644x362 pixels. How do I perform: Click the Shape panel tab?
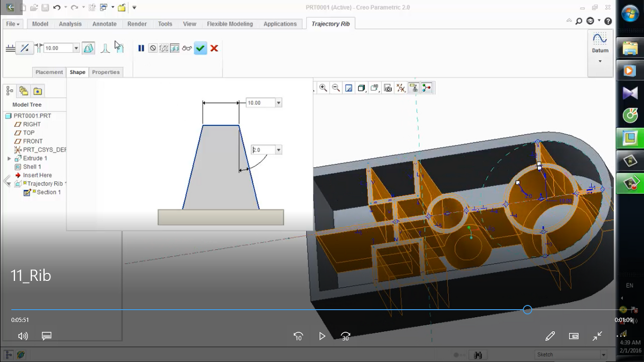77,72
